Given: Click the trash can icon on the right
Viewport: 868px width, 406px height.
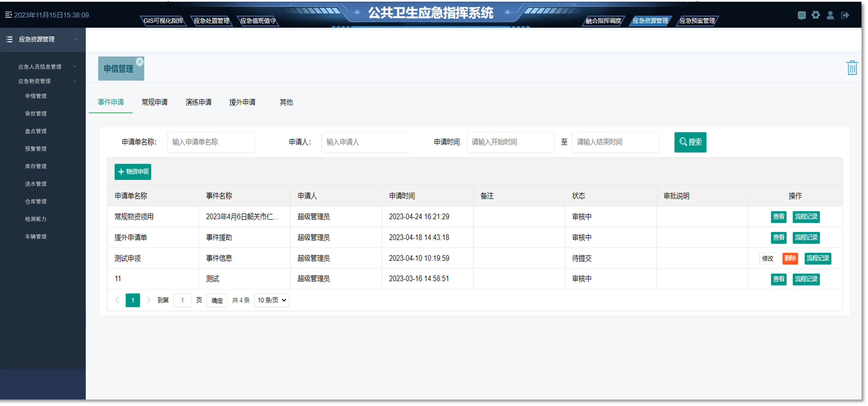Looking at the screenshot, I should 852,68.
